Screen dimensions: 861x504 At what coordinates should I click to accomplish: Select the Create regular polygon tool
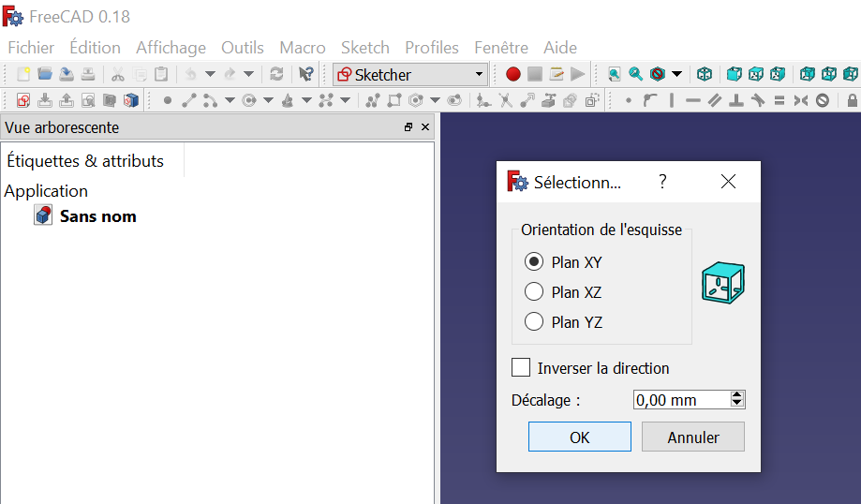pos(416,100)
